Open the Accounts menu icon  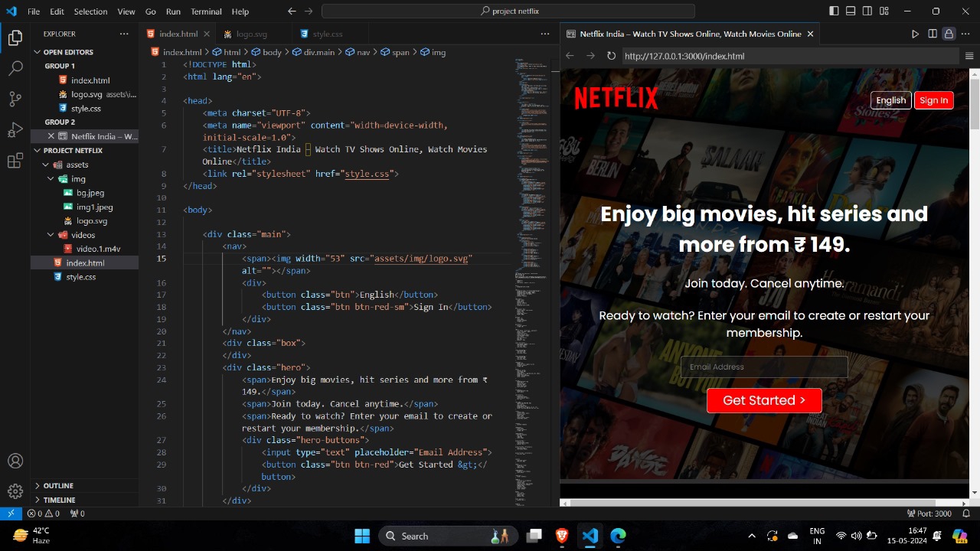(15, 461)
